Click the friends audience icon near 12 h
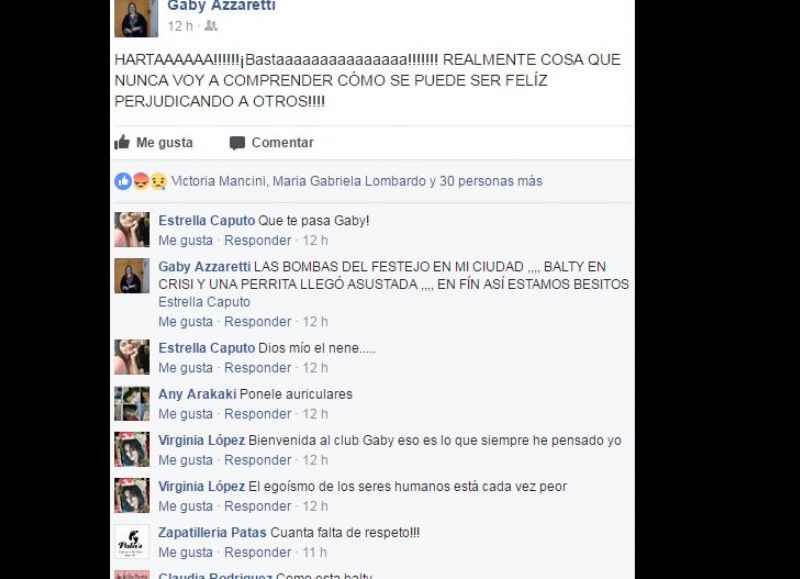800x579 pixels. point(211,26)
